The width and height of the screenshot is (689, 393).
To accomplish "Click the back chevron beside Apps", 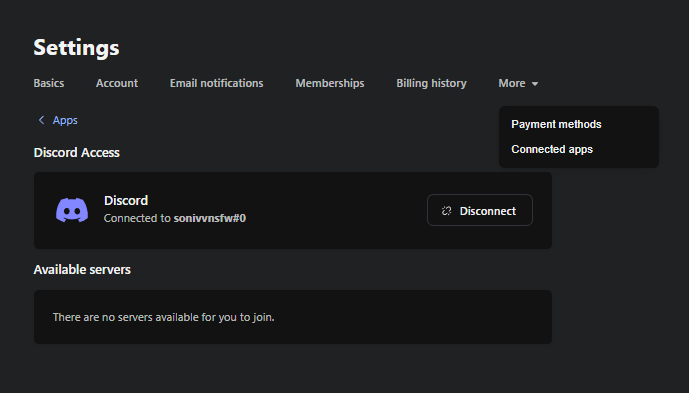I will (41, 120).
